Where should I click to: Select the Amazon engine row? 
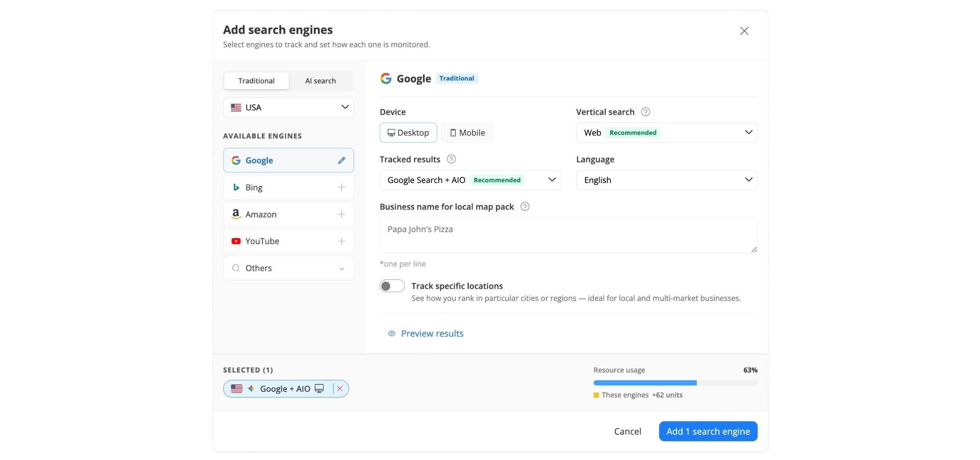[x=288, y=214]
